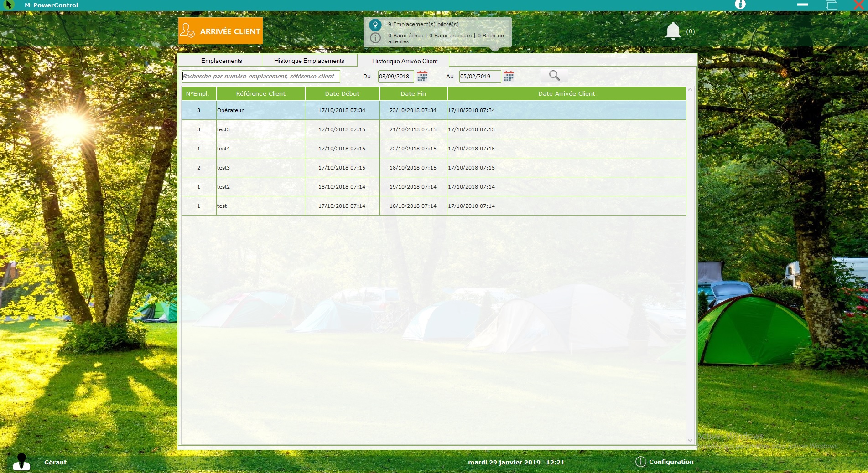The image size is (868, 473).
Task: Click the info circle under the pin
Action: coord(375,38)
